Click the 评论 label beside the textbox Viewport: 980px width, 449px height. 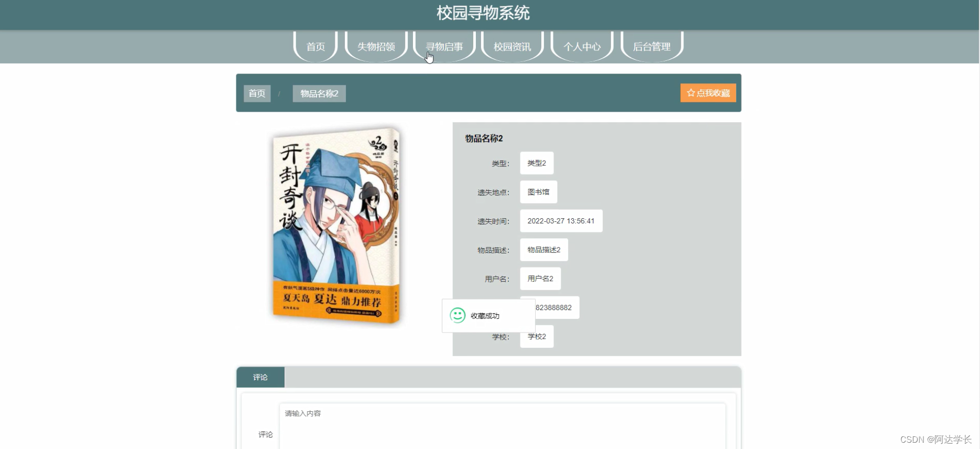click(266, 434)
